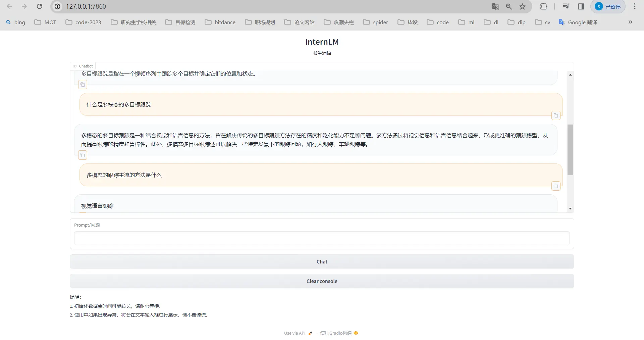The height and width of the screenshot is (340, 644).
Task: Open the dl bookmark folder
Action: coord(491,22)
